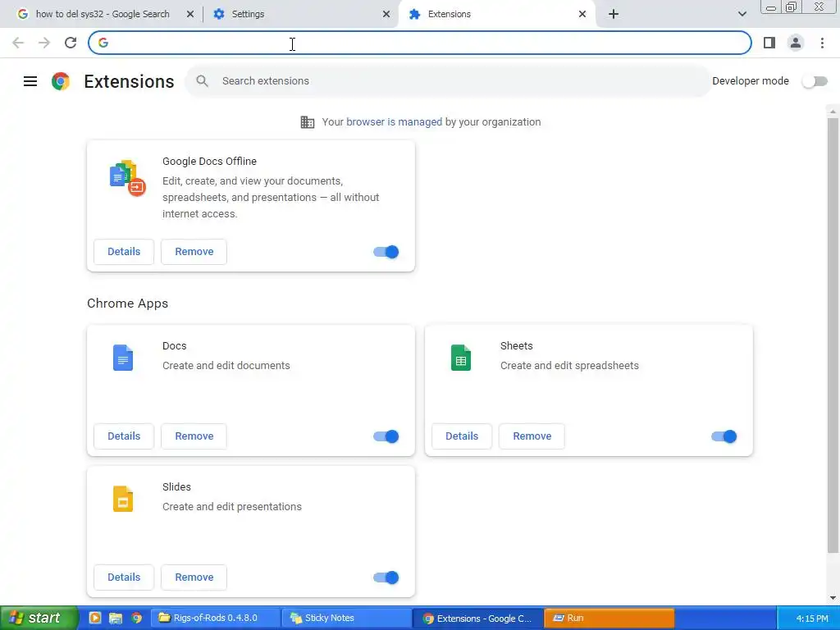Click the scrollbar down arrow
840x630 pixels.
click(x=833, y=598)
